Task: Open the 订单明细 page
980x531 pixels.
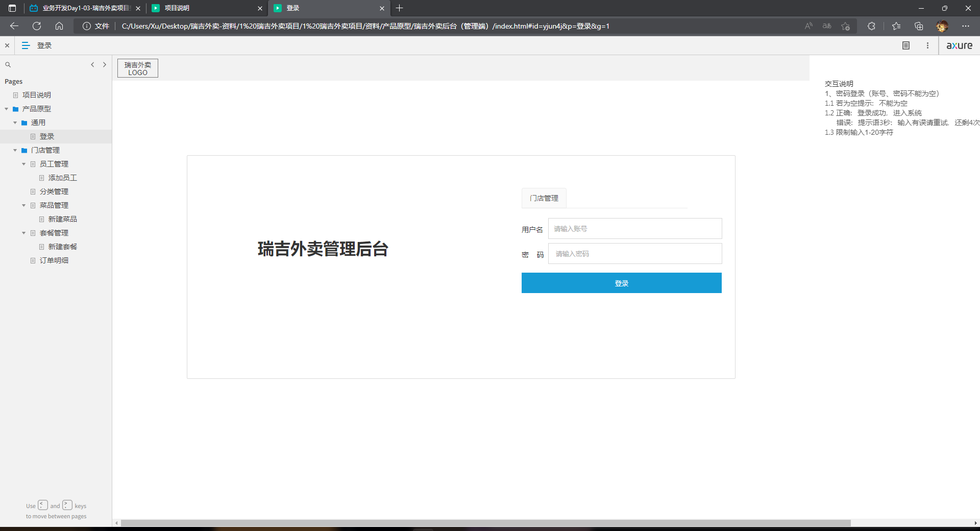Action: click(54, 260)
